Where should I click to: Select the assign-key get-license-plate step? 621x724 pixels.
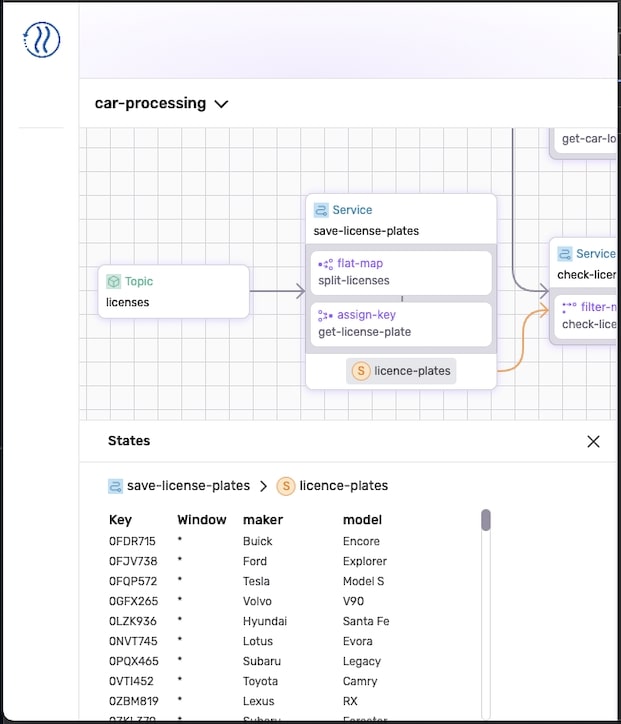coord(401,324)
